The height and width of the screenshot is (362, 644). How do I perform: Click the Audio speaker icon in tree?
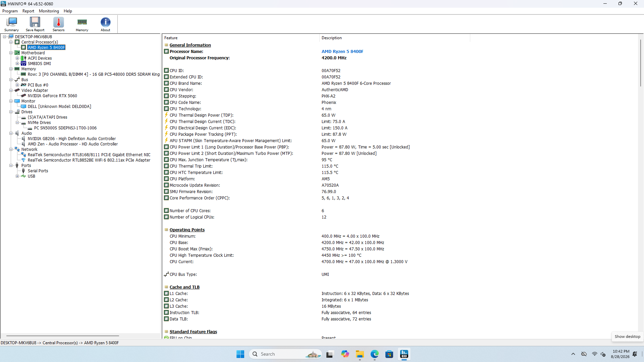[x=17, y=133]
